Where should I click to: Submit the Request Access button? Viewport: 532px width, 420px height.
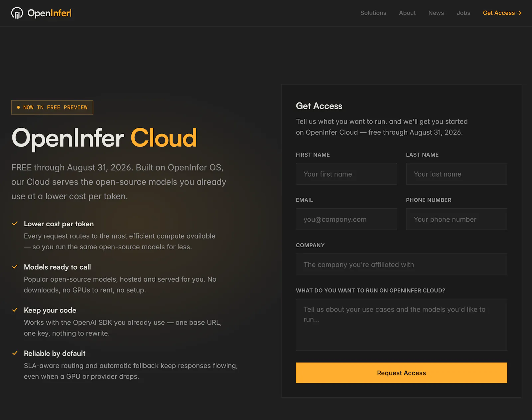[401, 373]
